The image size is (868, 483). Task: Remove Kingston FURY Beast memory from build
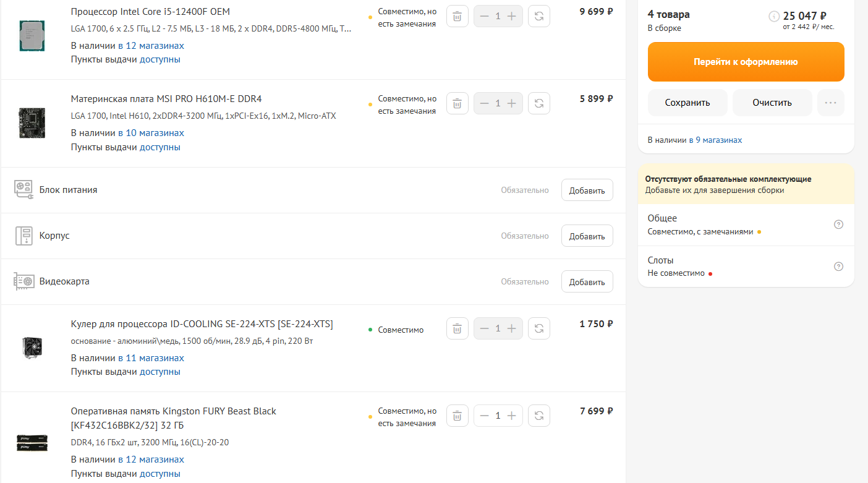tap(457, 416)
